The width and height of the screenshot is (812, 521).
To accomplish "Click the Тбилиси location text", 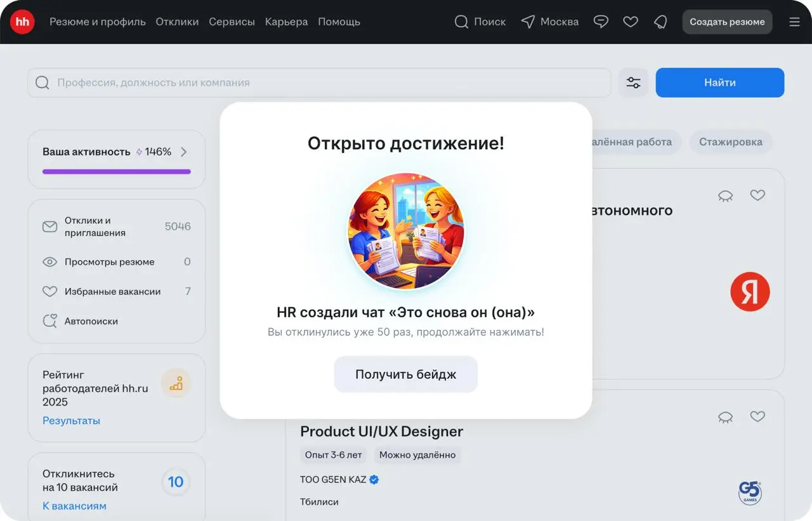I will 319,502.
